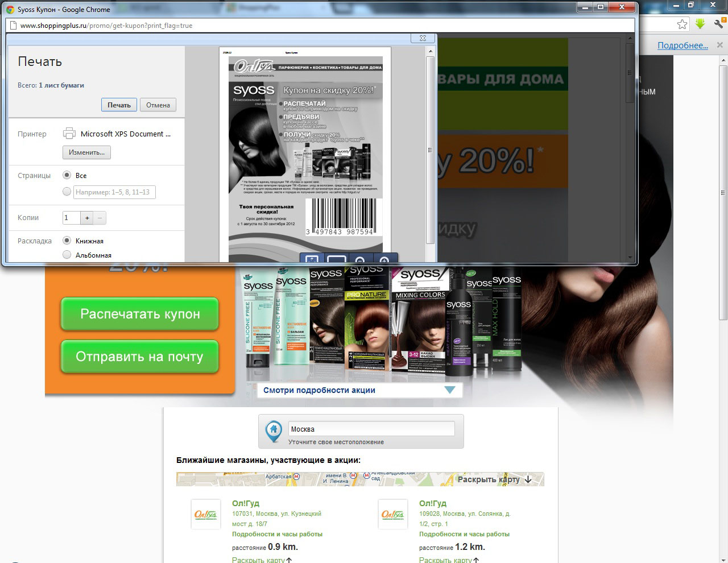Click the Отмена button
728x563 pixels.
point(158,105)
